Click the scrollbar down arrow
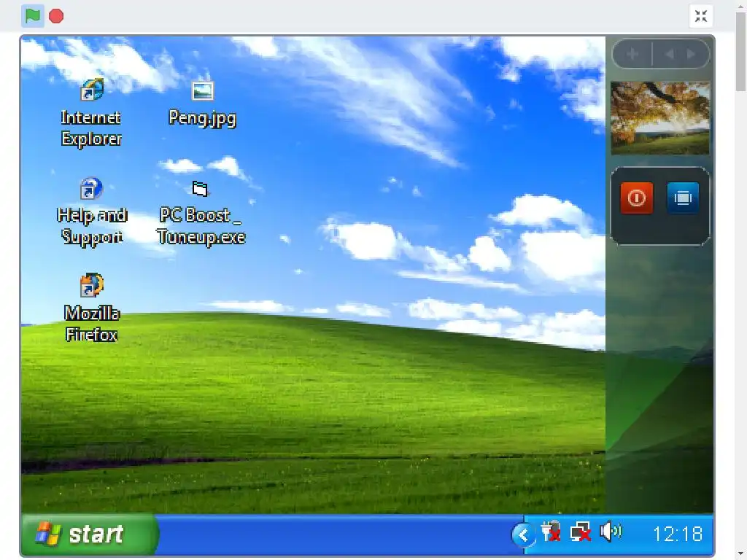The height and width of the screenshot is (560, 747). tap(741, 554)
